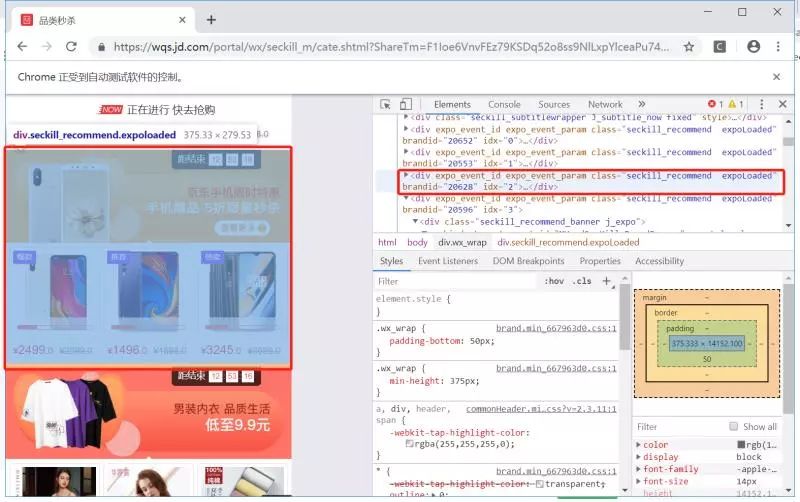Open the Styles subtab

click(x=391, y=261)
